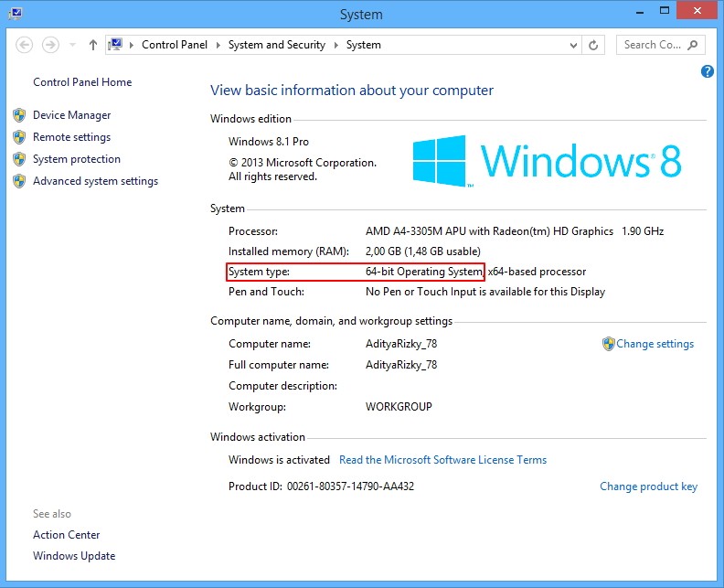Click the shield icon beside Advanced system settings
Viewport: 724px width, 588px height.
[x=19, y=181]
